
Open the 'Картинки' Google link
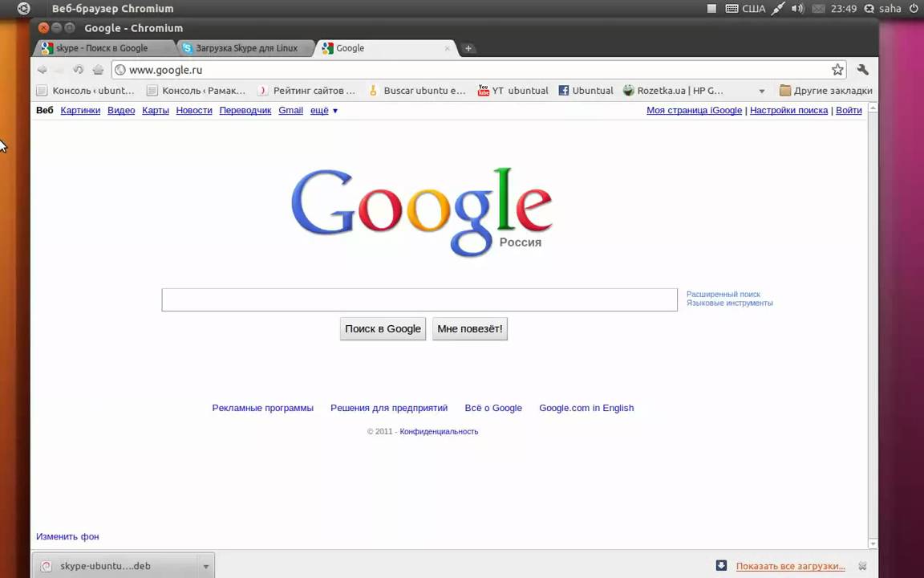(80, 110)
